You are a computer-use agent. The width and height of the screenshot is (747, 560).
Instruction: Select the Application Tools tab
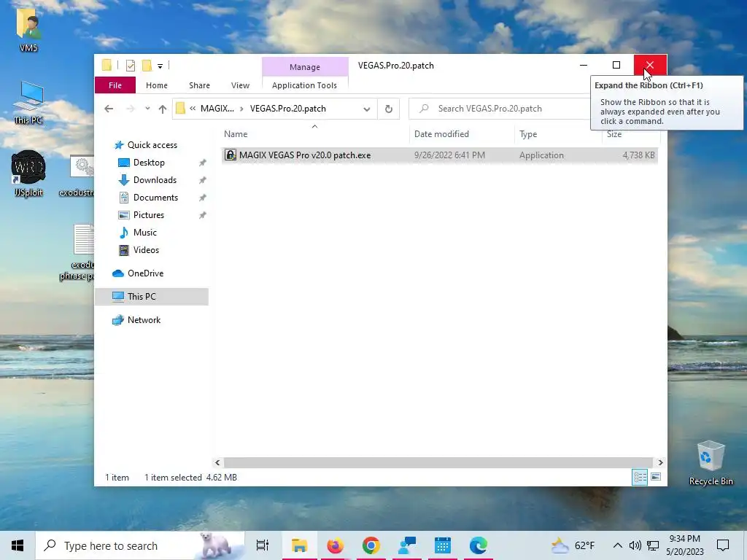click(304, 85)
